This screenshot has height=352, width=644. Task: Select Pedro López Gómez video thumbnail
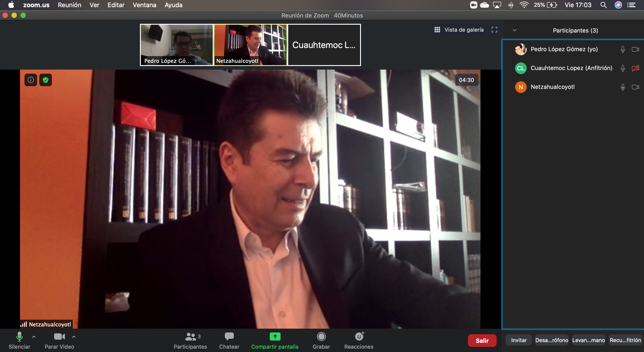click(x=177, y=45)
